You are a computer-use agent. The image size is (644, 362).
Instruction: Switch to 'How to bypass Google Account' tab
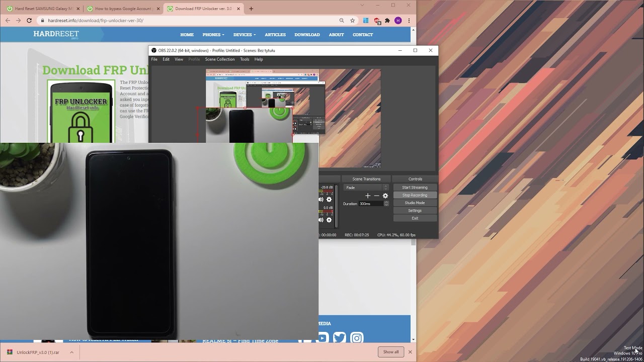coord(123,9)
